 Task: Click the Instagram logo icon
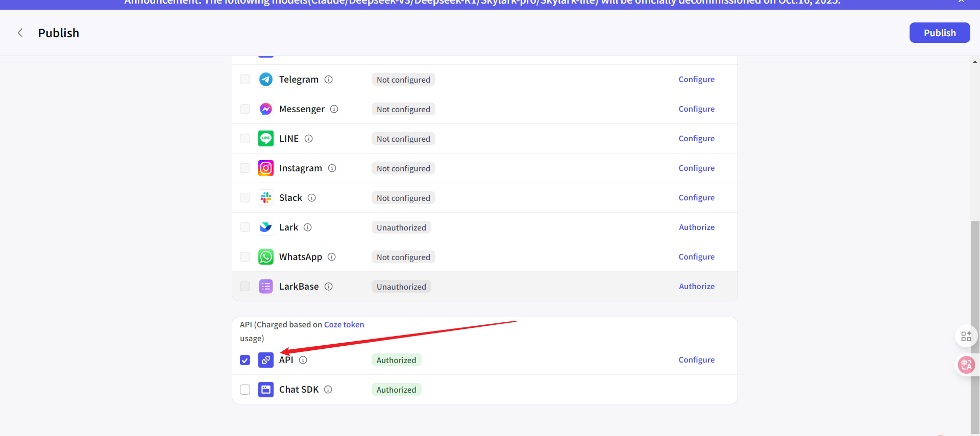click(x=265, y=168)
